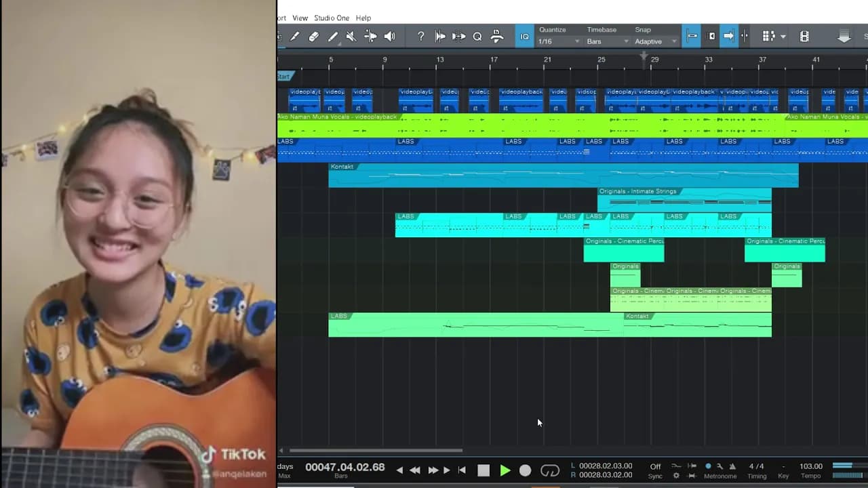Click the small rewind triangle button
The height and width of the screenshot is (488, 868).
pyautogui.click(x=399, y=470)
